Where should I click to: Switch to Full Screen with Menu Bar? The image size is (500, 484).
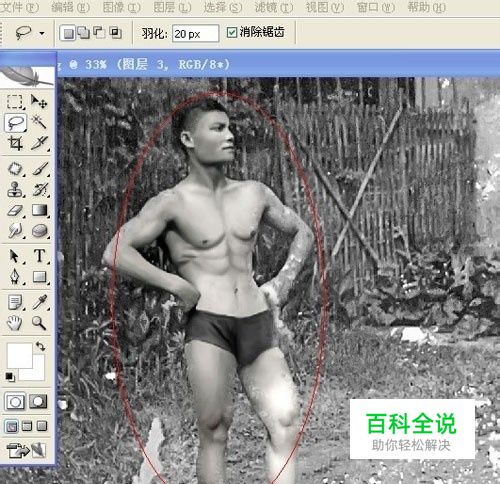tap(27, 426)
